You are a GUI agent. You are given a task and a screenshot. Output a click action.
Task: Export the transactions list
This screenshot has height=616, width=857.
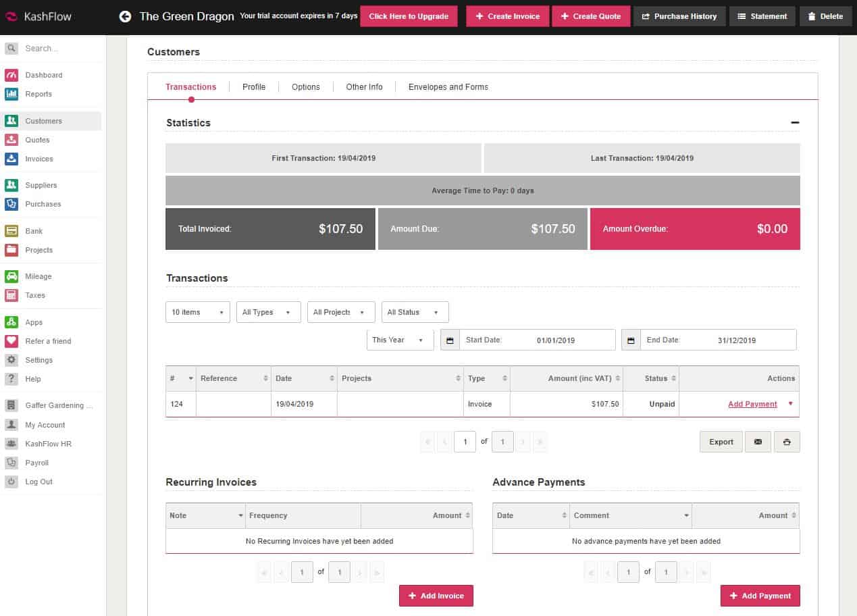(721, 442)
